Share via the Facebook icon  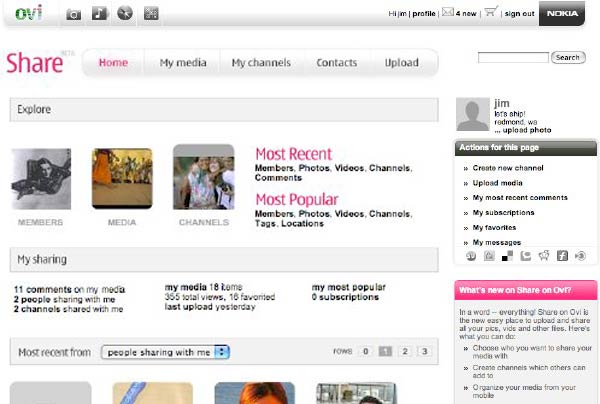coord(562,256)
